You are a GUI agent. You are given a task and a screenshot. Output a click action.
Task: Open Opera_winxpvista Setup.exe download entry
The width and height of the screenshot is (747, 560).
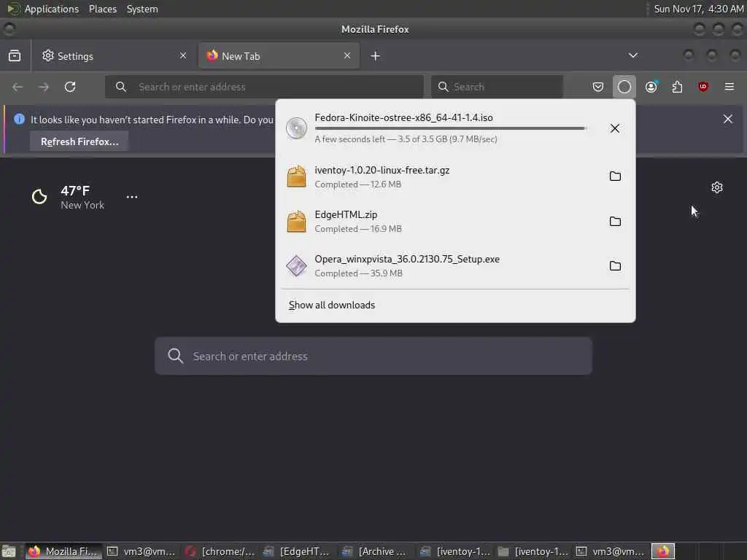(443, 265)
